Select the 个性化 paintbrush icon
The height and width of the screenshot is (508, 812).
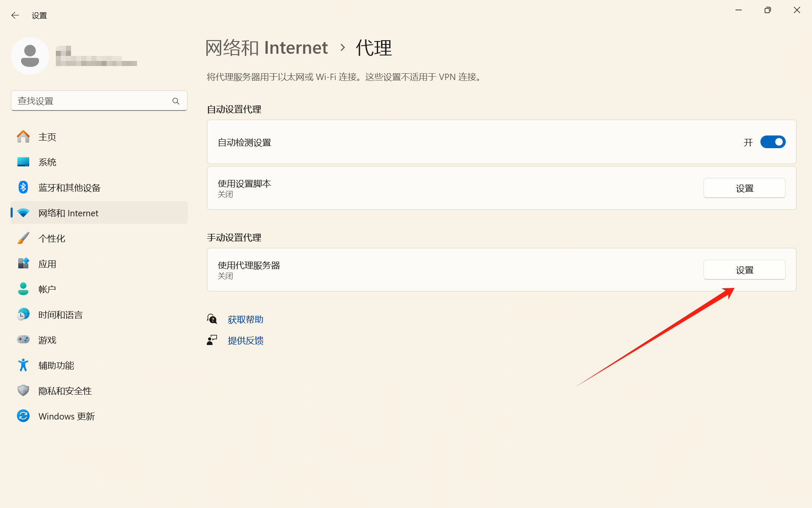click(23, 238)
